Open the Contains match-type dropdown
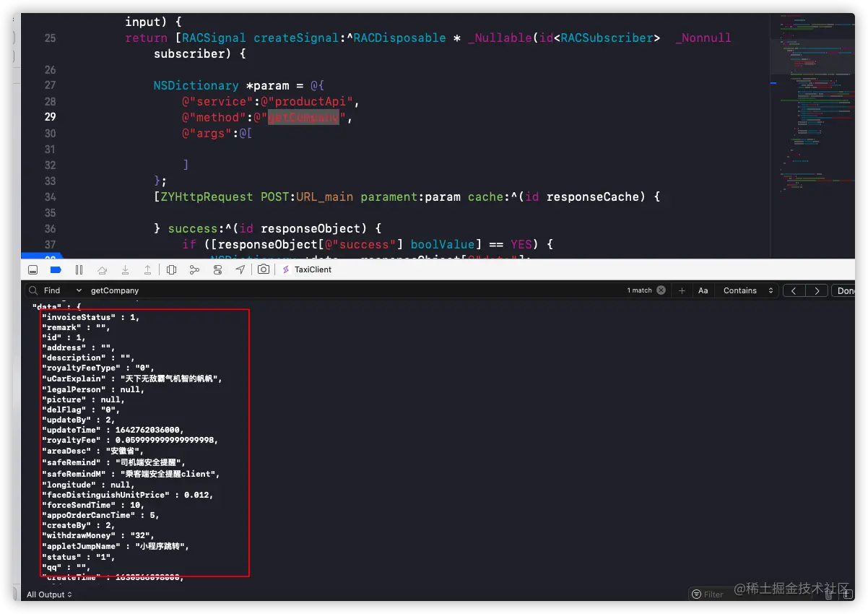The width and height of the screenshot is (868, 614). (x=748, y=290)
